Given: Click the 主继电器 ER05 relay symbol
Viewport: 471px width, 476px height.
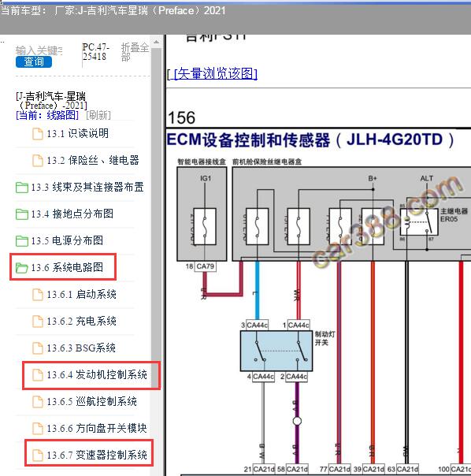Looking at the screenshot, I should tap(419, 221).
